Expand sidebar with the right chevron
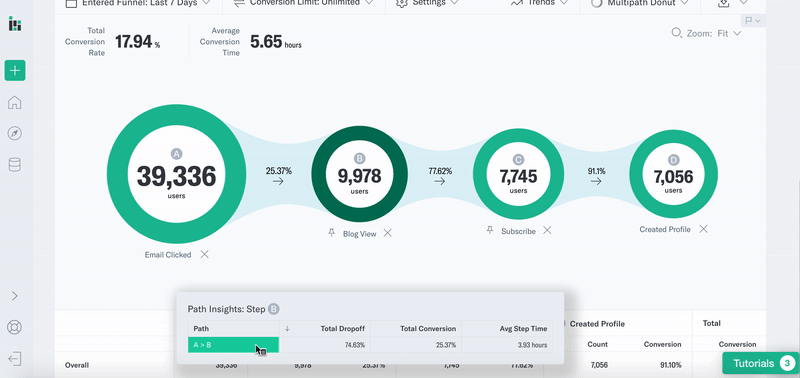Image resolution: width=800 pixels, height=378 pixels. click(x=14, y=296)
